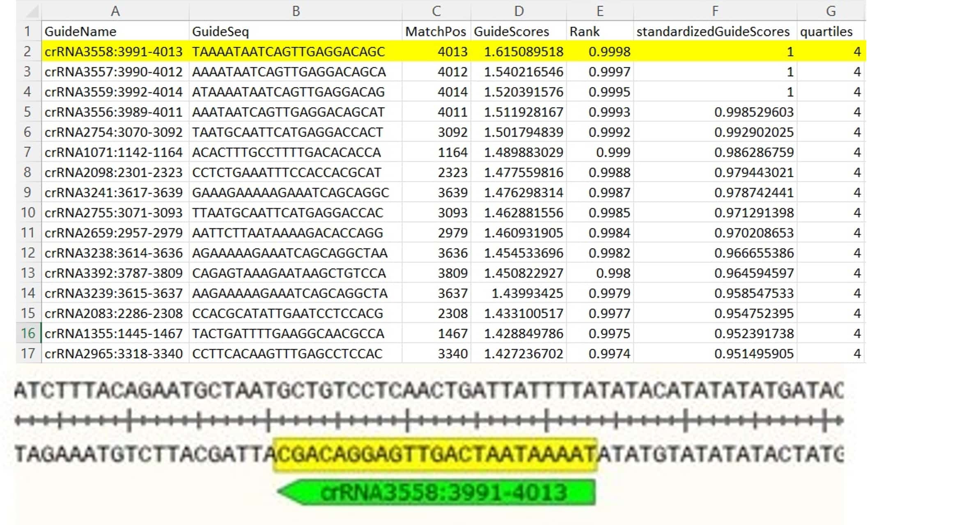
Task: Select cell crRNA2755:3071-3093
Action: click(x=115, y=212)
